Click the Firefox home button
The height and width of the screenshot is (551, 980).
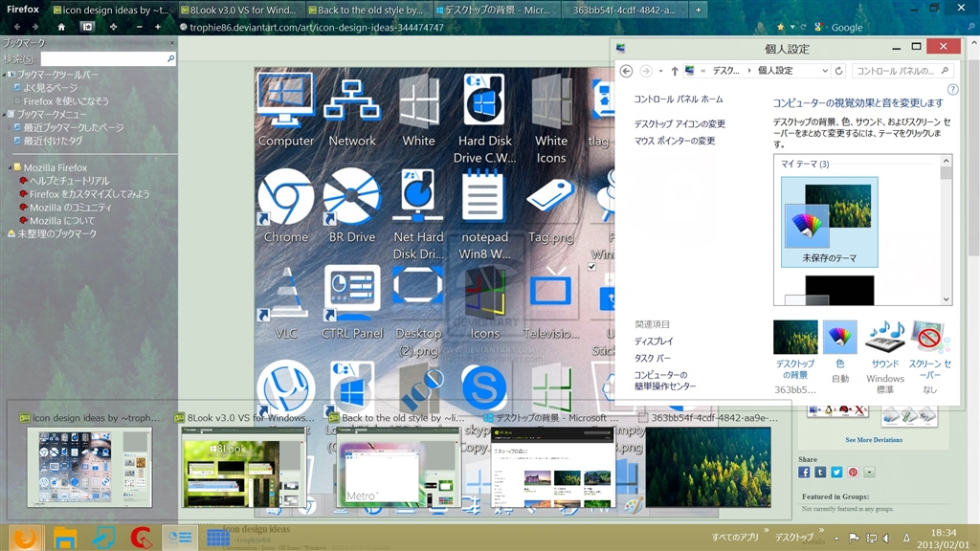tap(61, 27)
